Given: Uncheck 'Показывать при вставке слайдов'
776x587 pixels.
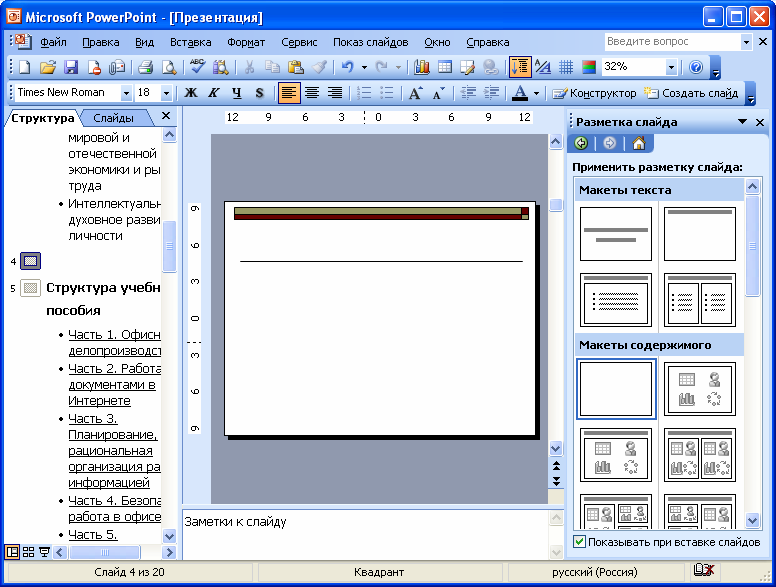Looking at the screenshot, I should point(580,541).
